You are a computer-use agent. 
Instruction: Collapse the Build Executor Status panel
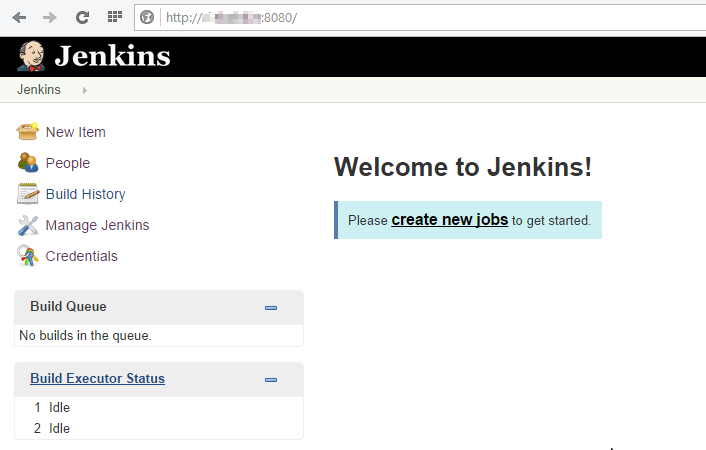tap(271, 380)
